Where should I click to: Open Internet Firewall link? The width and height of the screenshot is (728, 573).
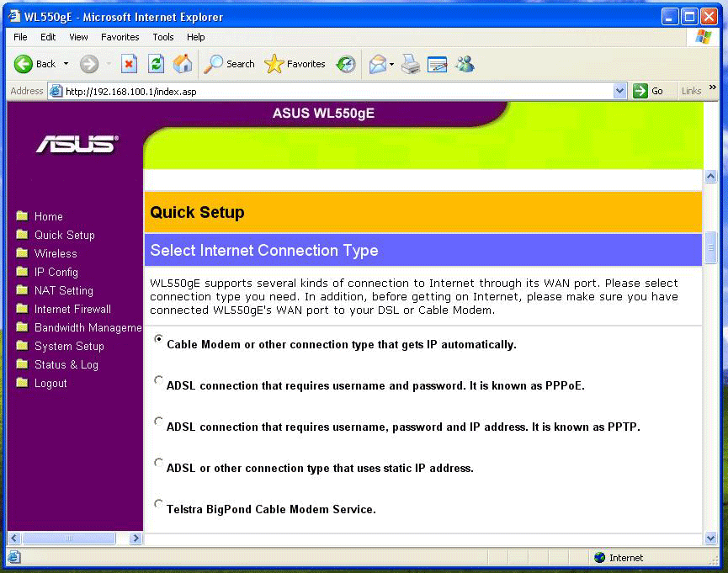[x=73, y=310]
